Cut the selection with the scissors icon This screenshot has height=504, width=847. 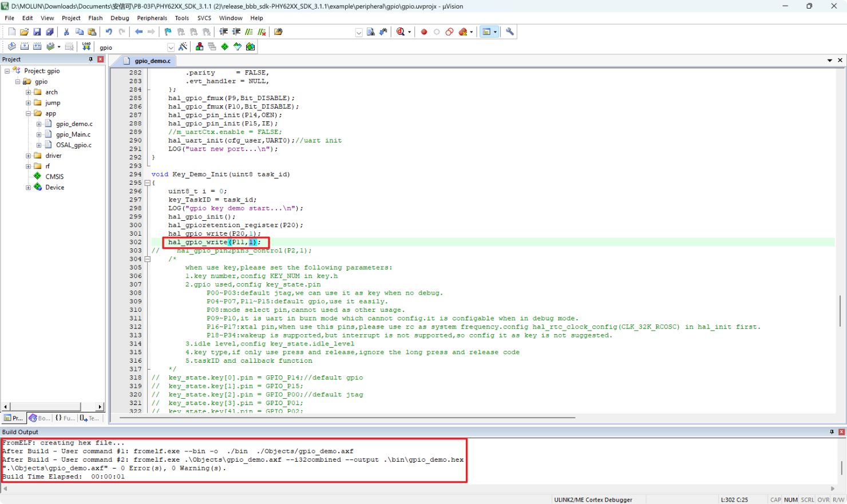click(x=66, y=32)
